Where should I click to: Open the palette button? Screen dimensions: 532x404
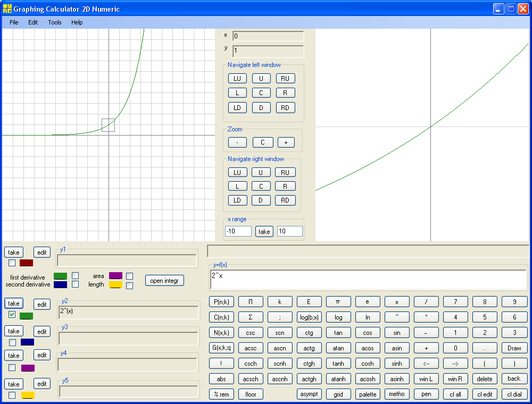click(x=368, y=394)
